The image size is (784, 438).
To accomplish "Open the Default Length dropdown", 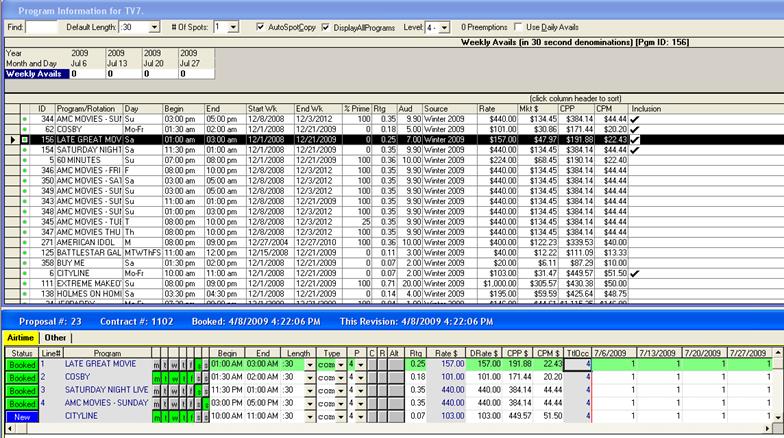I will (156, 27).
